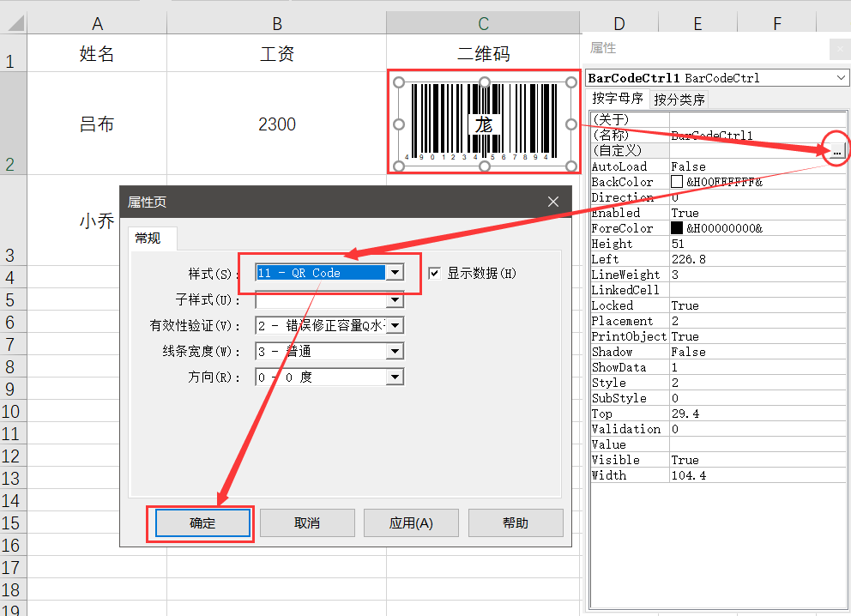
Task: Select the SubStyle property row
Action: (718, 398)
